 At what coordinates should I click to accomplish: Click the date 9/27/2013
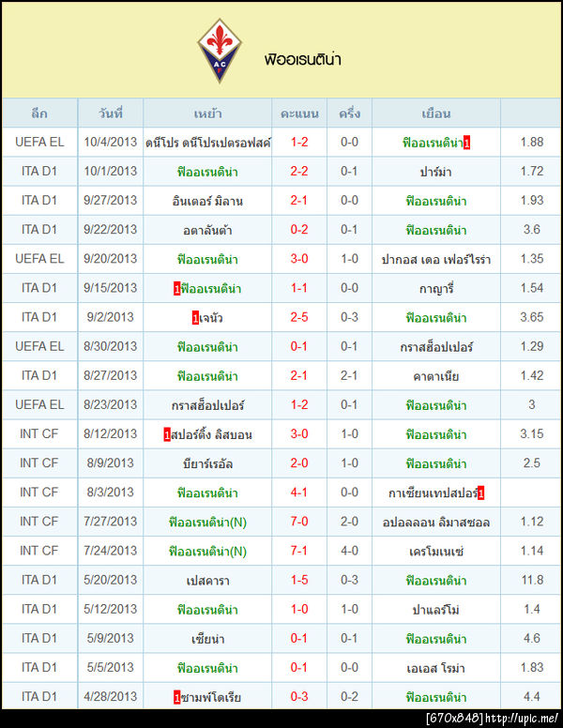pyautogui.click(x=111, y=201)
